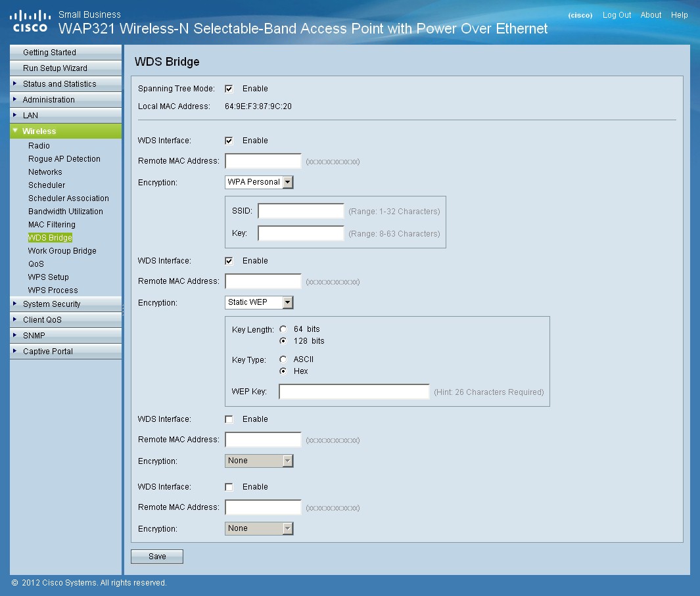Enable the third WDS Interface checkbox
Screen dimensions: 700x596
(229, 419)
